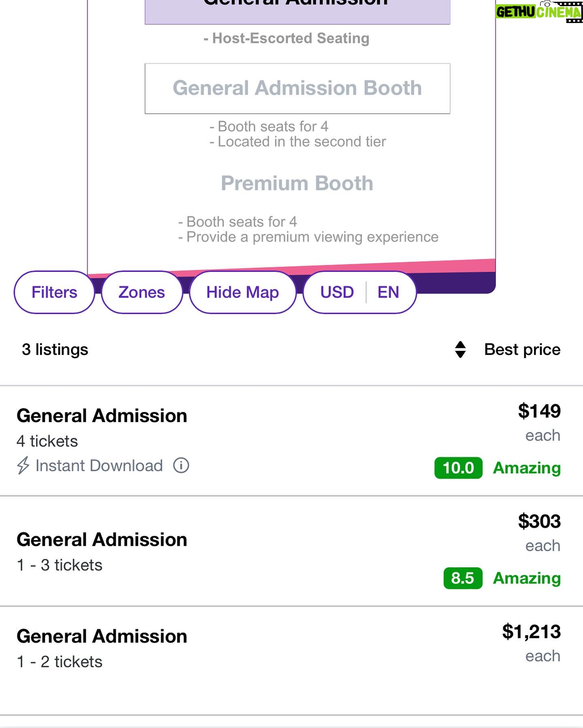Open the Best price sort menu
This screenshot has width=583, height=728.
click(x=522, y=350)
